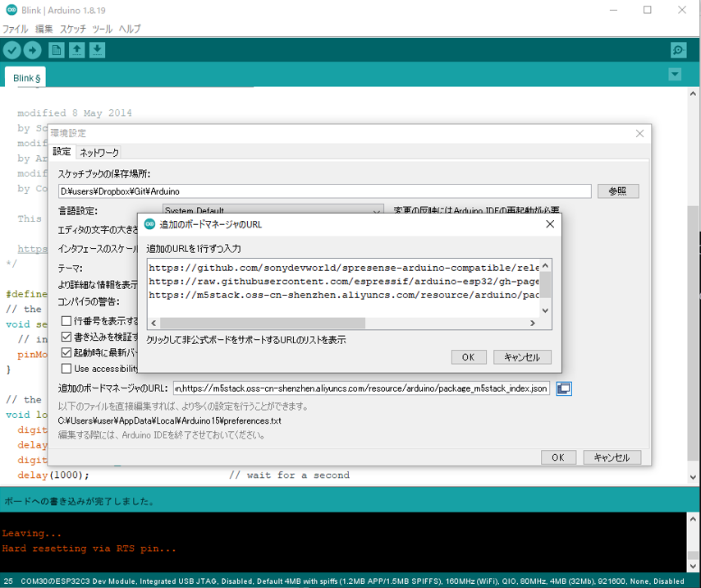The height and width of the screenshot is (588, 701).
Task: Select the Blink sketch tab
Action: (26, 78)
